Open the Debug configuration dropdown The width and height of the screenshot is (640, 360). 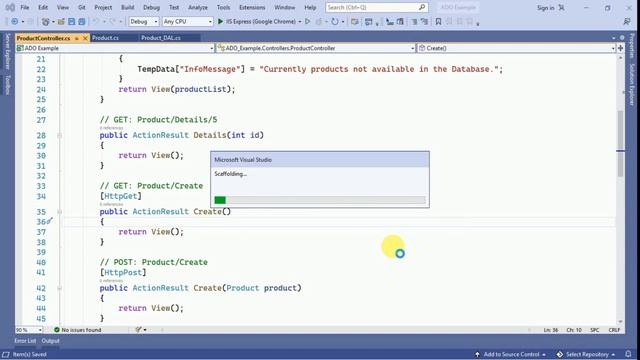tap(144, 22)
